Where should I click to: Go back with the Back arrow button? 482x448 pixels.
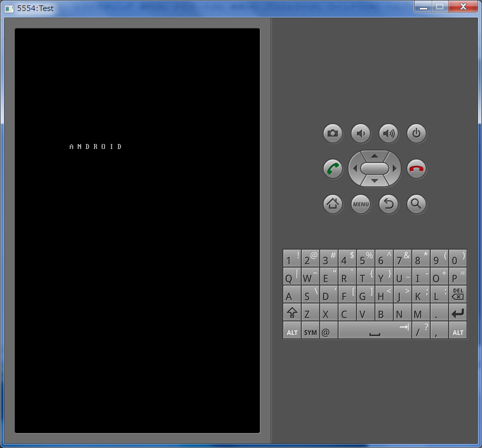389,204
